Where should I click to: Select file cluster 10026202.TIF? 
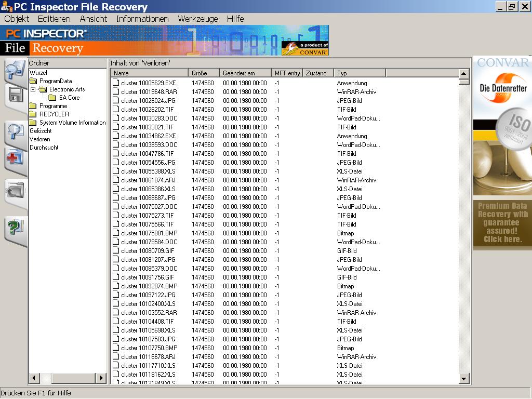pos(147,109)
